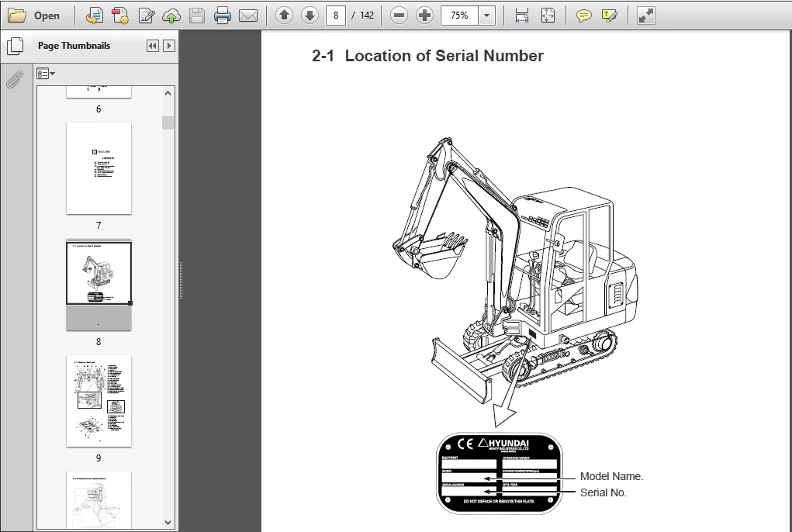Select the partially shown page 6 thumbnail
Viewport: 792px width, 532px height.
(x=99, y=92)
